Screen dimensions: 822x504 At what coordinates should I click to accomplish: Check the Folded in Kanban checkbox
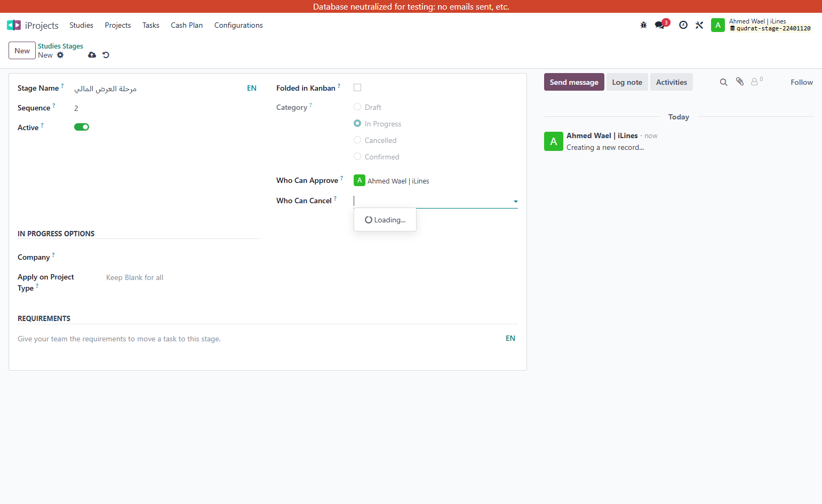pos(357,87)
